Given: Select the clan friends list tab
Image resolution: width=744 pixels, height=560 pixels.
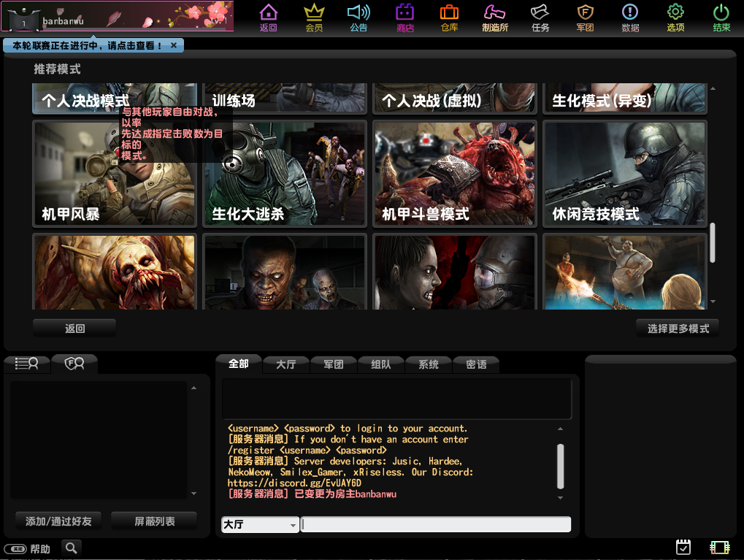Looking at the screenshot, I should pos(74,364).
